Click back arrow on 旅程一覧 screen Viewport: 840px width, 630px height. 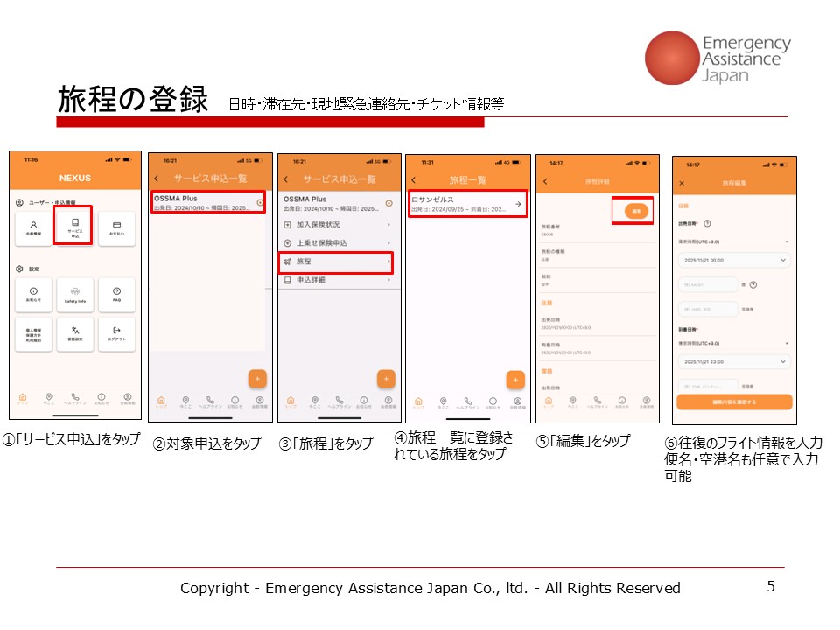pyautogui.click(x=414, y=179)
